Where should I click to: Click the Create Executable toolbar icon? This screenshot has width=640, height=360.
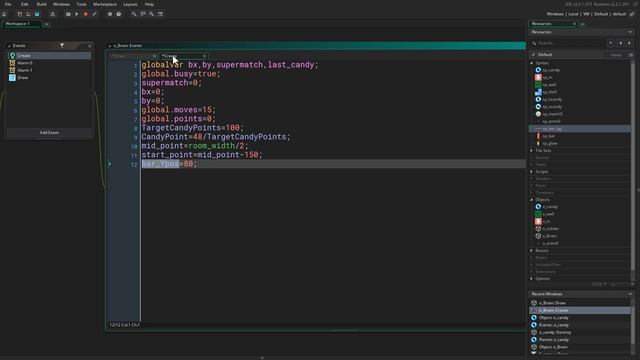pos(53,14)
